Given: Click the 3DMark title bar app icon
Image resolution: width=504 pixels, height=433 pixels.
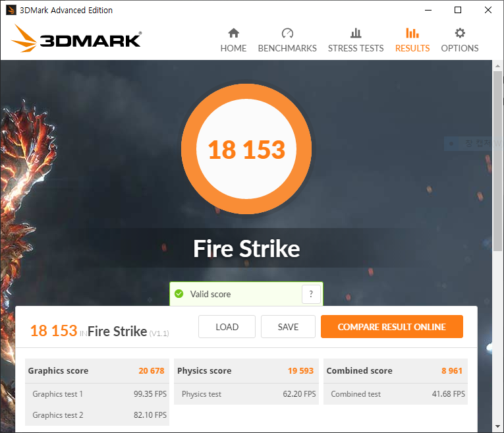Looking at the screenshot, I should (11, 10).
